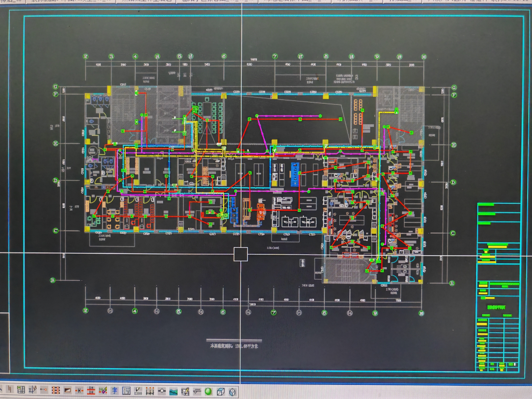The width and height of the screenshot is (532, 399).
Task: Click the green table grid icon
Action: (21, 390)
